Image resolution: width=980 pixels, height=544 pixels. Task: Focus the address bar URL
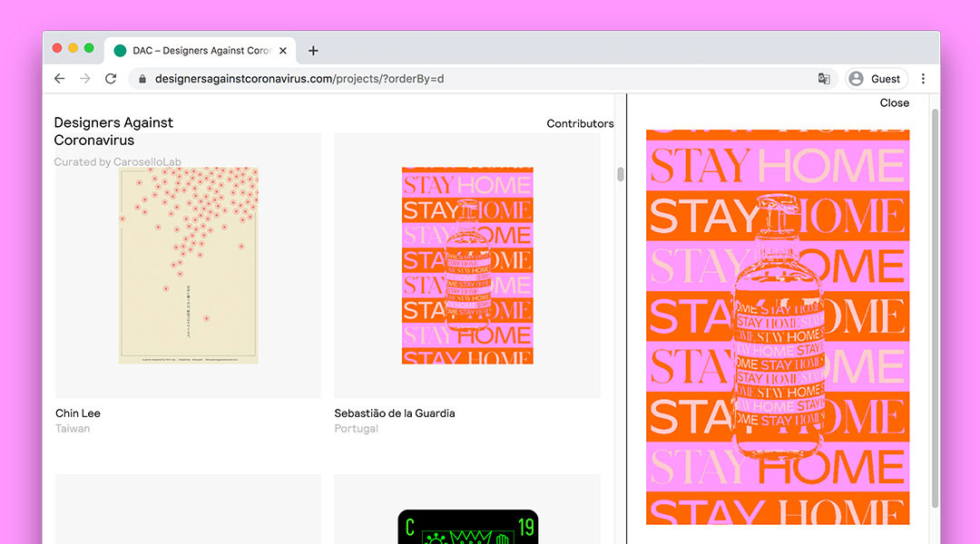(x=299, y=79)
